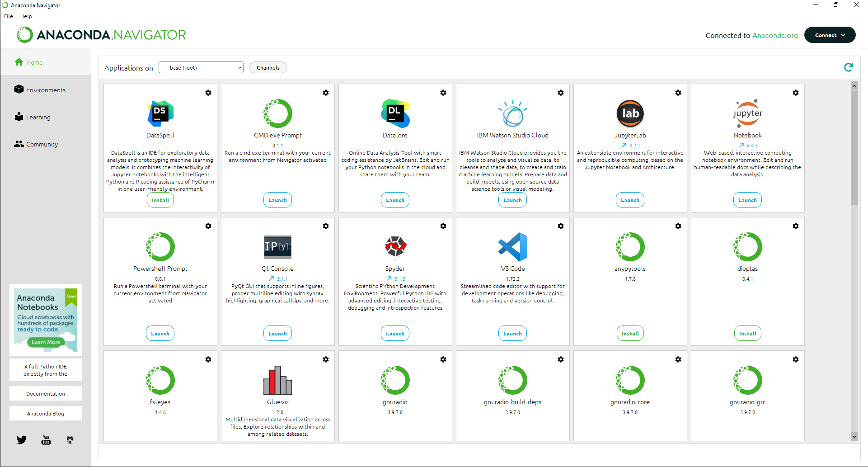868x467 pixels.
Task: Open IBM Watson Studio gear options
Action: click(x=561, y=93)
